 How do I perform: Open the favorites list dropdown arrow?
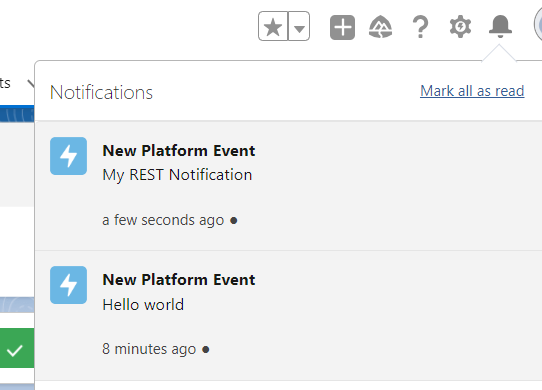pos(299,26)
